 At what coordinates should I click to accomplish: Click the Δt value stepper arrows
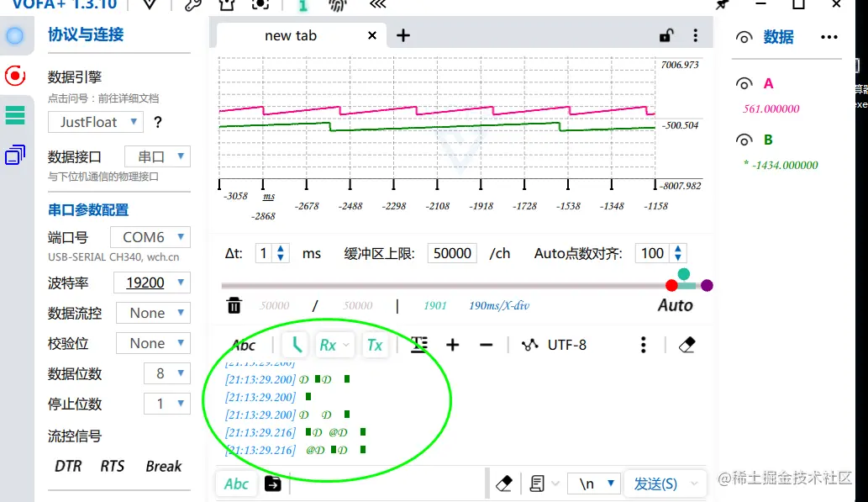tap(281, 253)
